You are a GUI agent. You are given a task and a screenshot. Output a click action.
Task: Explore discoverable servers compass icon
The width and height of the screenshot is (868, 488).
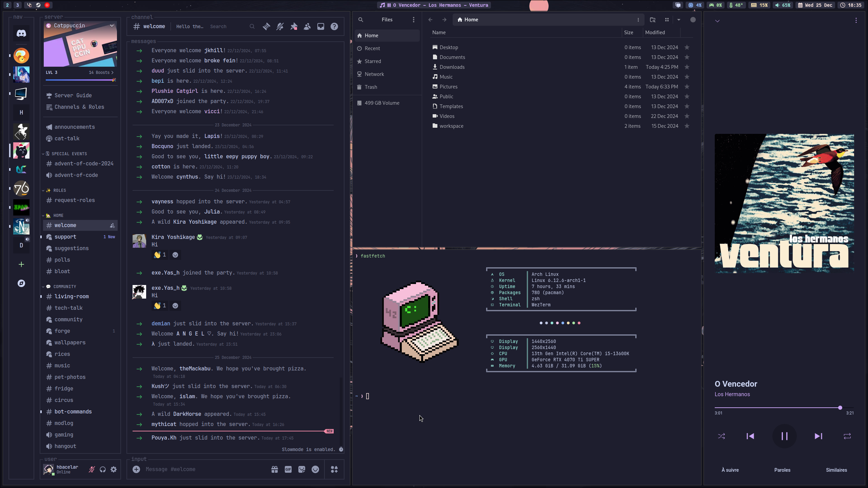pyautogui.click(x=21, y=283)
